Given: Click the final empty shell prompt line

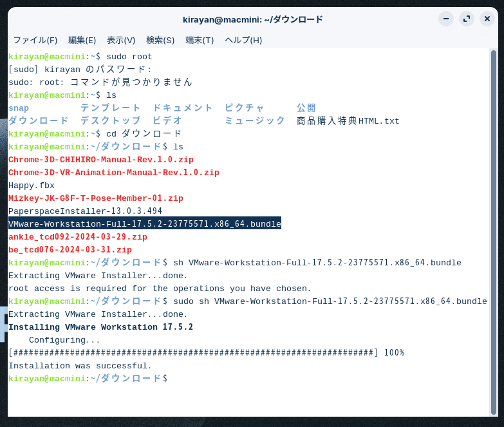Looking at the screenshot, I should click(x=88, y=379).
